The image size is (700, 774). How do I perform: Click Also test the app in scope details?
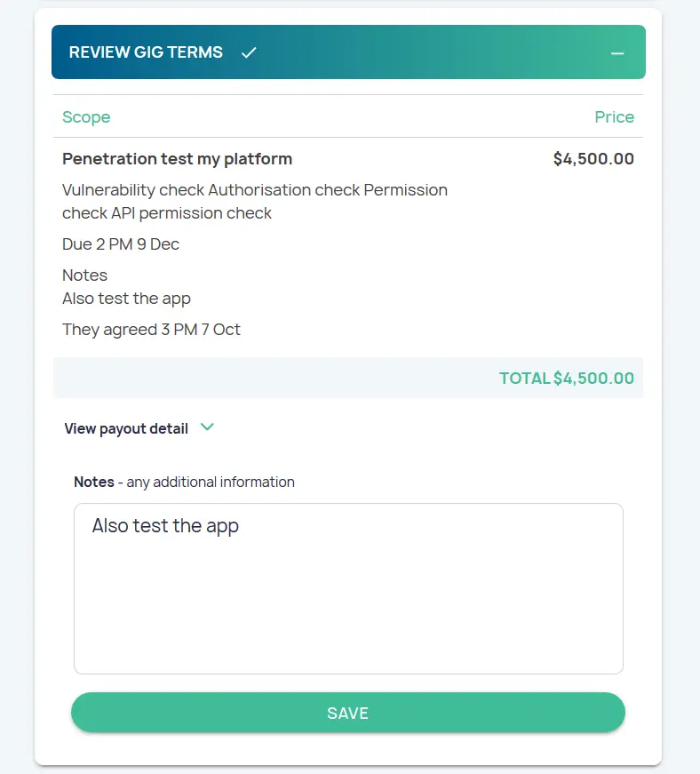pos(126,299)
